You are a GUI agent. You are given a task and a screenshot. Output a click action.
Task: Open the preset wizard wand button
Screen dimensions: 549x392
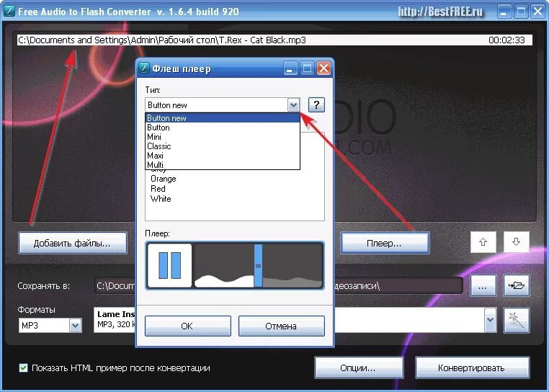517,320
